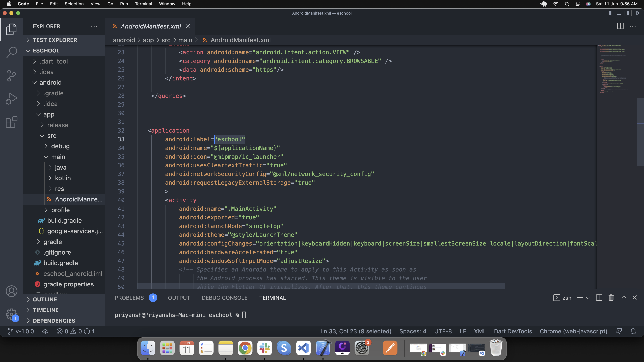
Task: Split the terminal panel
Action: tap(599, 297)
